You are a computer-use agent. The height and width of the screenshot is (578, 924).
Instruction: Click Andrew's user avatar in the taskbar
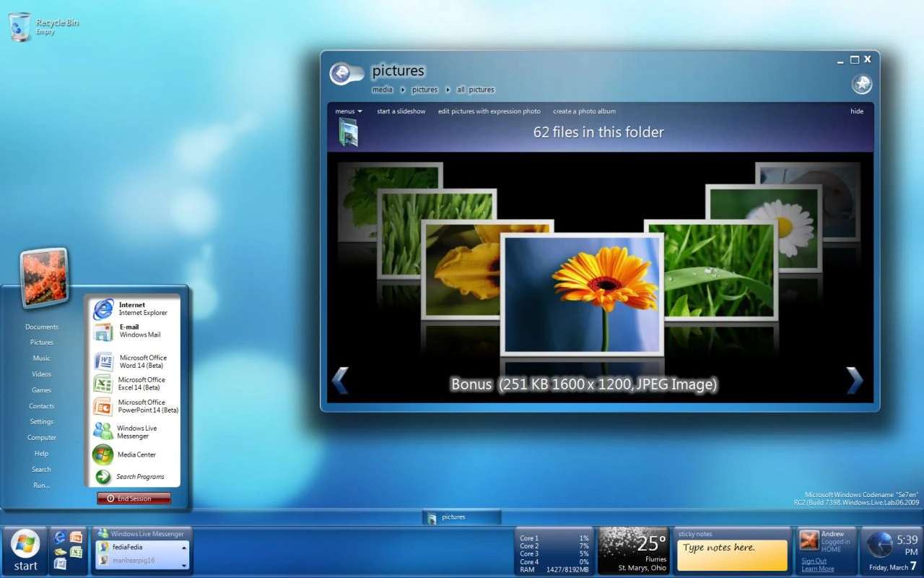point(809,540)
